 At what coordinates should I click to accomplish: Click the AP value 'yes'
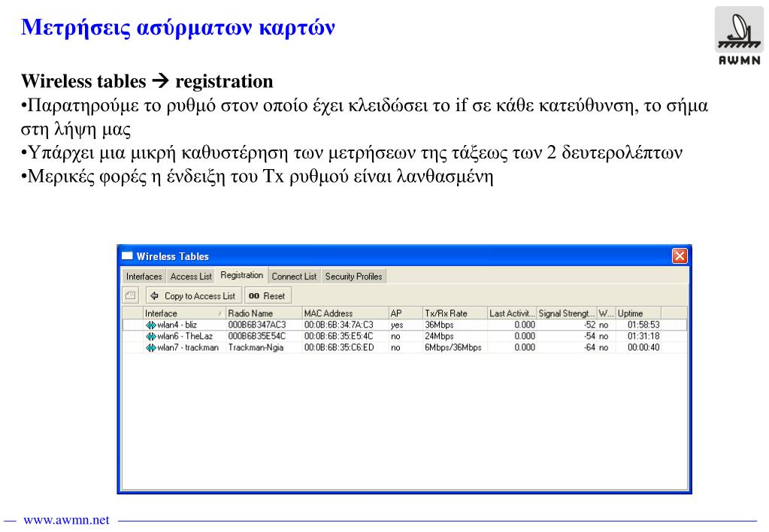[397, 325]
